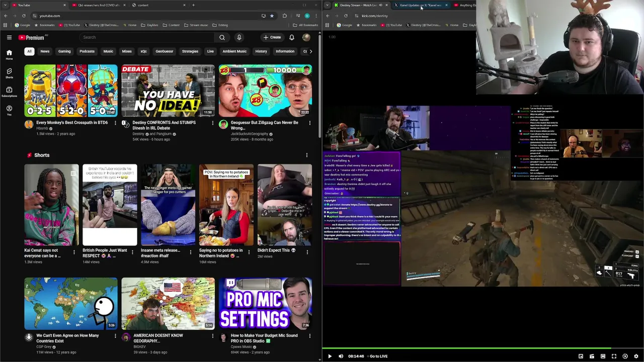644x362 pixels.
Task: Select Home in the YouTube sidebar
Action: click(9, 55)
